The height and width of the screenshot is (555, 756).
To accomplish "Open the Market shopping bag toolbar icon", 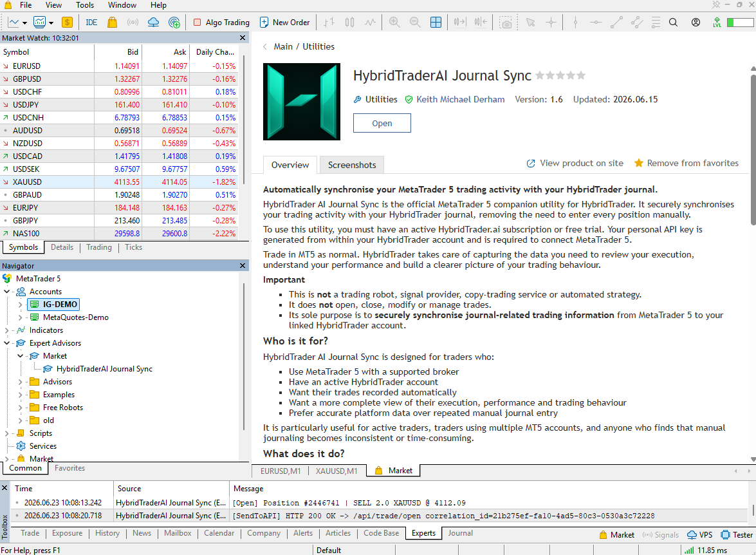I will tap(113, 22).
